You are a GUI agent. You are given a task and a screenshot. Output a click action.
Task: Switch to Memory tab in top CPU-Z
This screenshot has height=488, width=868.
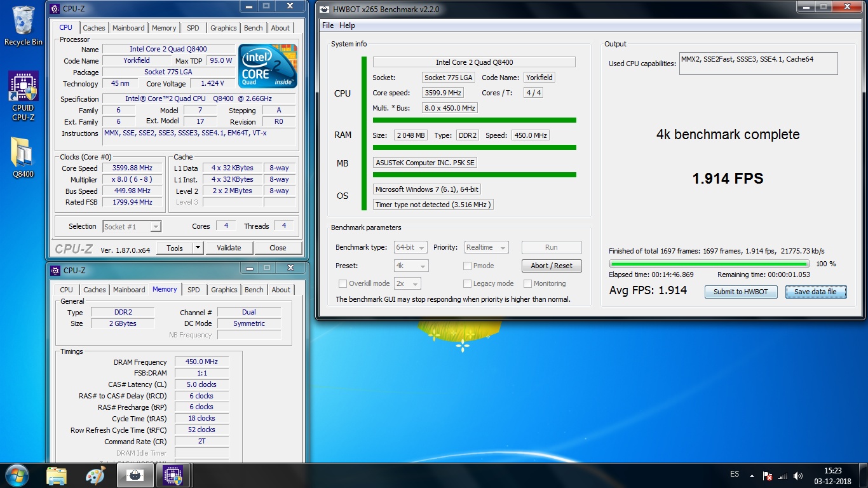click(x=164, y=28)
